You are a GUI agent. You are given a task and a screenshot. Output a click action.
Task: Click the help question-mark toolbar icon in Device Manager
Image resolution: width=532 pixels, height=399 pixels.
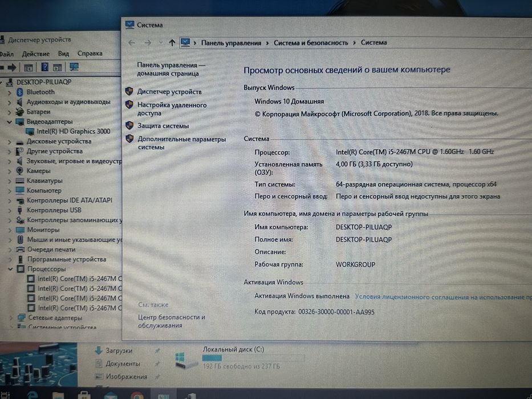(x=45, y=67)
